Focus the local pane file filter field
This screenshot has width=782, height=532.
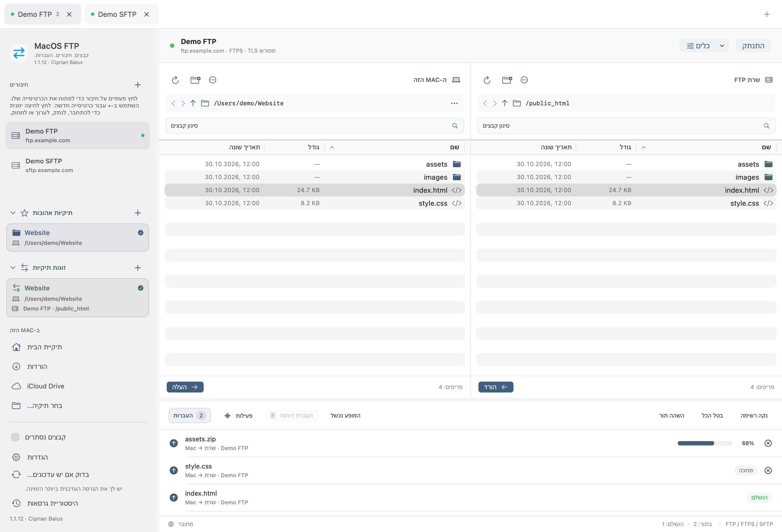click(x=314, y=126)
